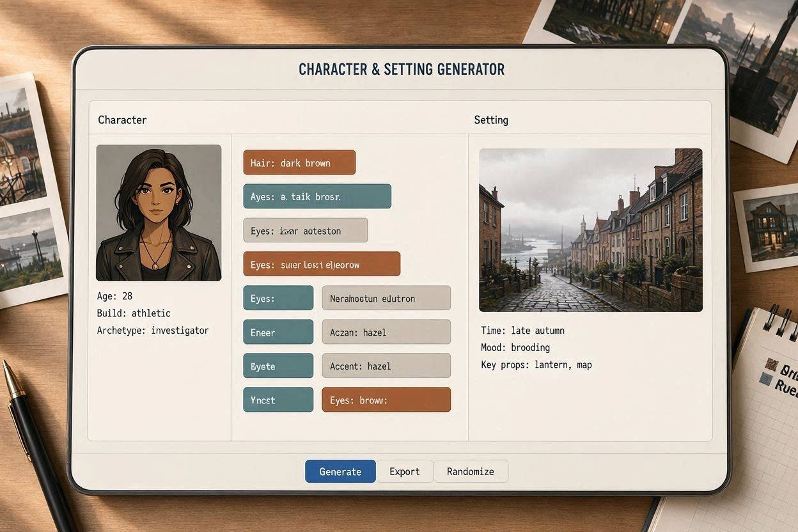Click the 'Build: athletic' text
Image resolution: width=798 pixels, height=532 pixels.
click(134, 313)
